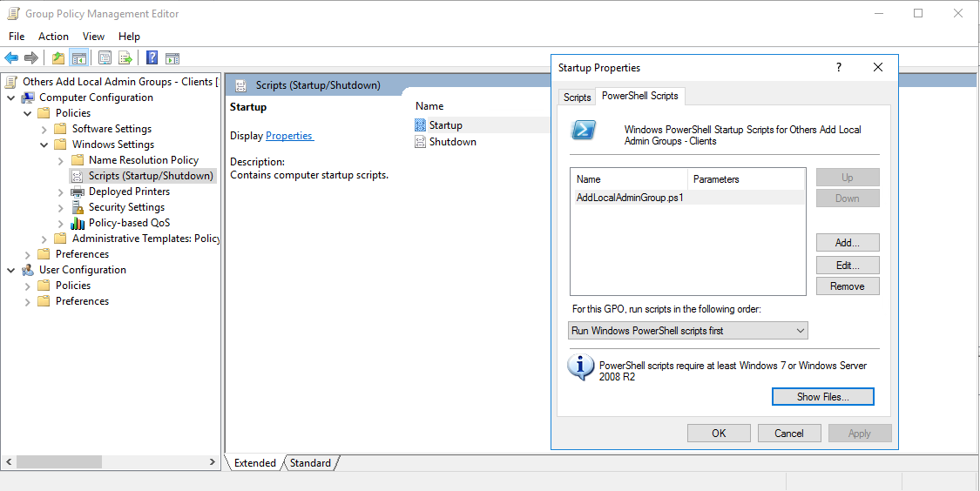Image resolution: width=980 pixels, height=491 pixels.
Task: Select the AddLocalAdminGroup.ps1 script row
Action: coord(687,198)
